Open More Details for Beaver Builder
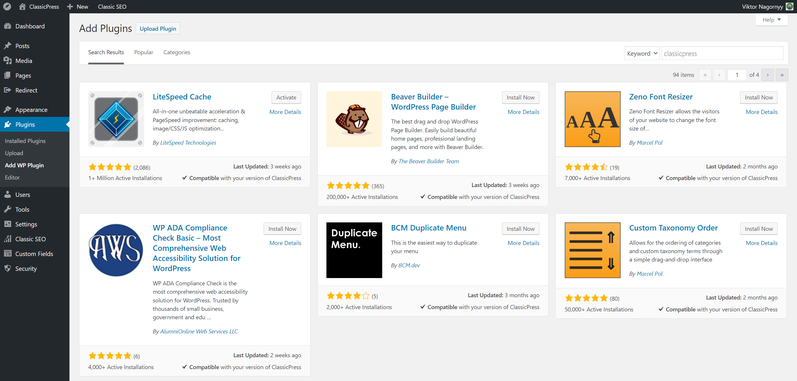 (x=524, y=112)
